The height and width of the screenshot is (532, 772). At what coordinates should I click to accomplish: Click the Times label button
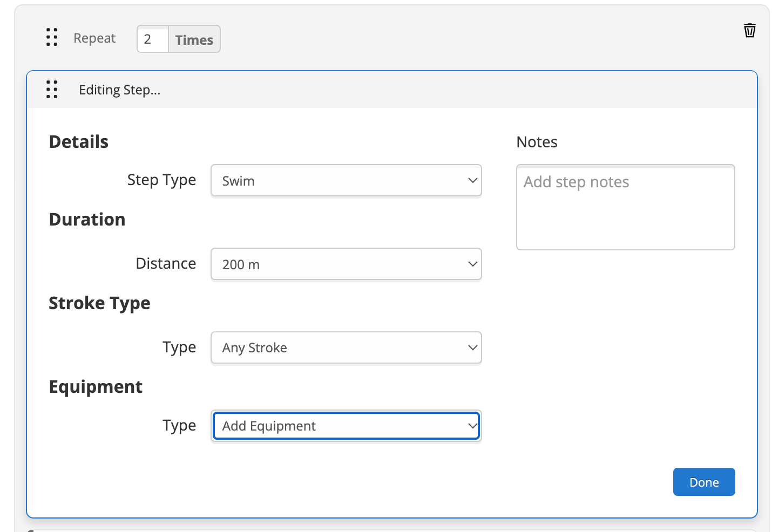[x=194, y=39]
